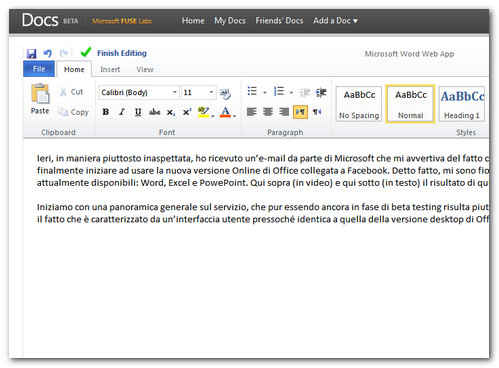The image size is (499, 368).
Task: Undo the last action
Action: (x=47, y=53)
